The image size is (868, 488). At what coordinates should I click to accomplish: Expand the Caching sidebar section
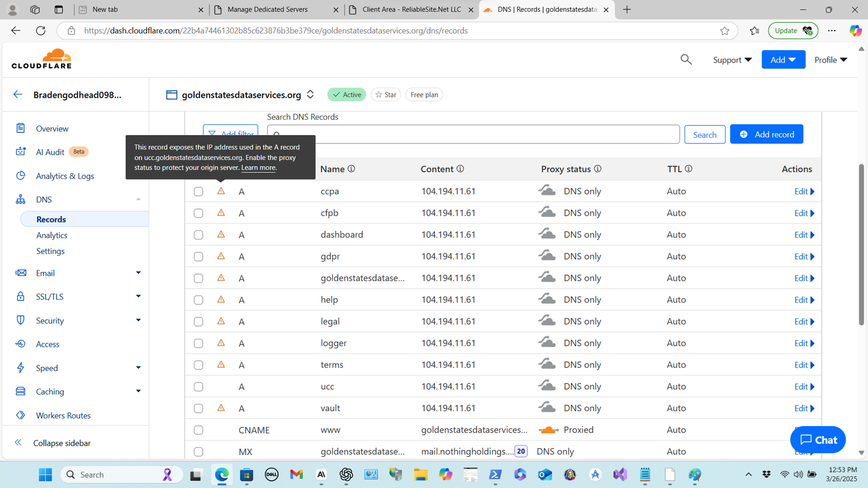138,391
